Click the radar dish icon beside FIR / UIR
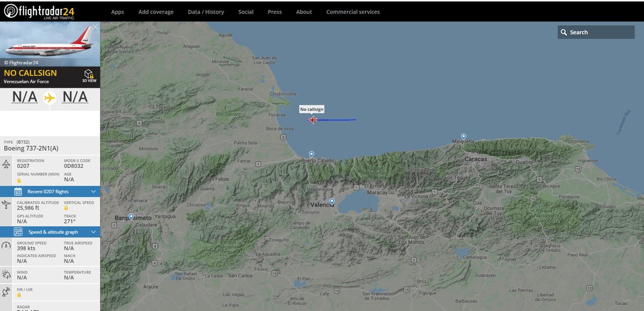Image resolution: width=644 pixels, height=311 pixels. click(x=6, y=292)
